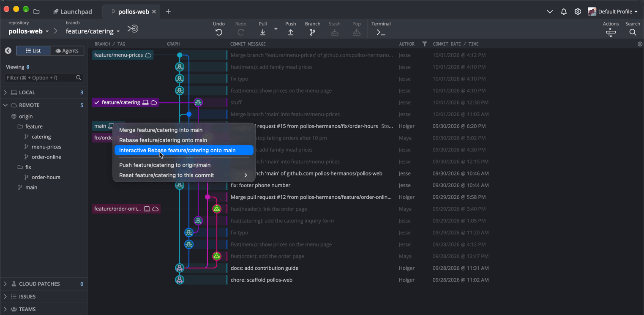Click the Search magnifier icon
The width and height of the screenshot is (644, 315).
[x=633, y=33]
